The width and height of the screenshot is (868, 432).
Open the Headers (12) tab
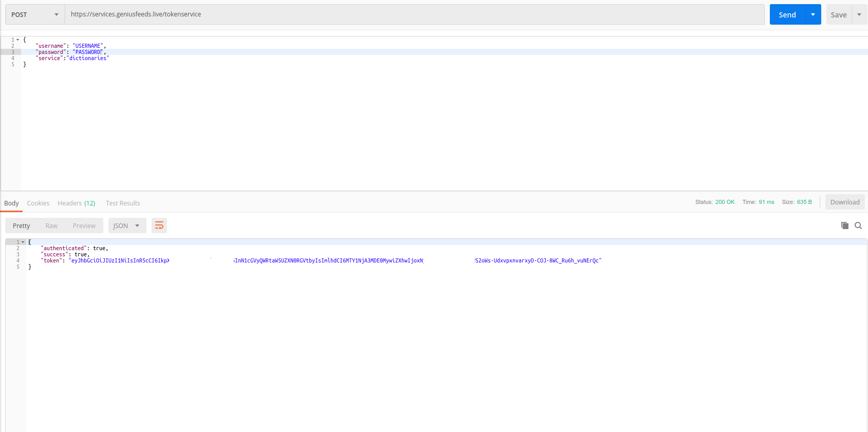(77, 203)
